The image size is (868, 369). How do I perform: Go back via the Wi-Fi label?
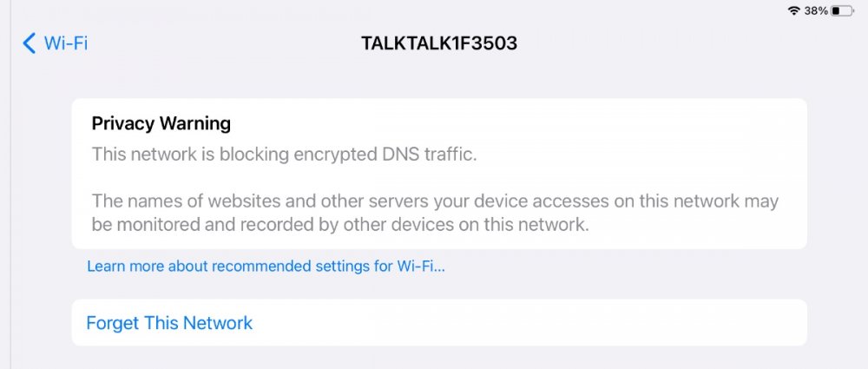click(x=67, y=43)
